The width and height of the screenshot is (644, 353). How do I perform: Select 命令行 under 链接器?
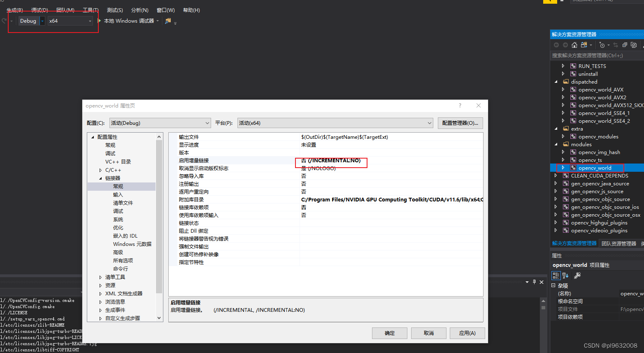click(121, 269)
